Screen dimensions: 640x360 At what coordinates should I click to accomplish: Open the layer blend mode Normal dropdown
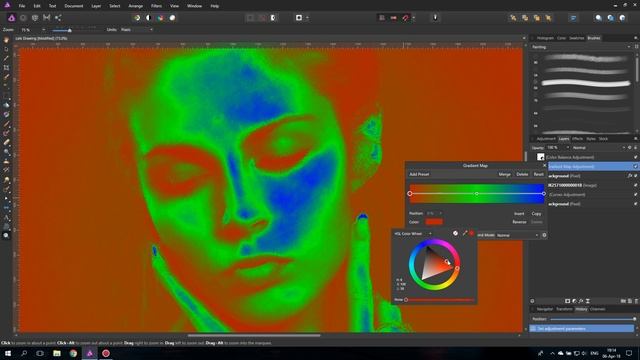pyautogui.click(x=598, y=148)
